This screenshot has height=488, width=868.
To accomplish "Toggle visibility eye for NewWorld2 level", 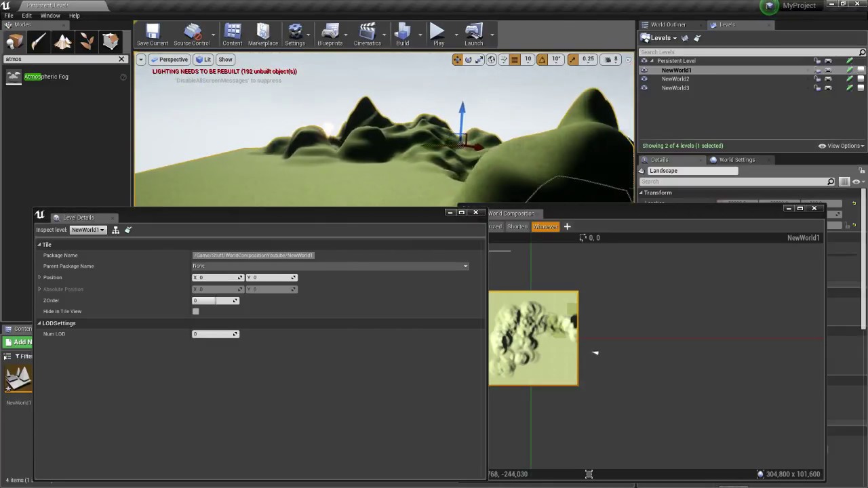I will 644,79.
